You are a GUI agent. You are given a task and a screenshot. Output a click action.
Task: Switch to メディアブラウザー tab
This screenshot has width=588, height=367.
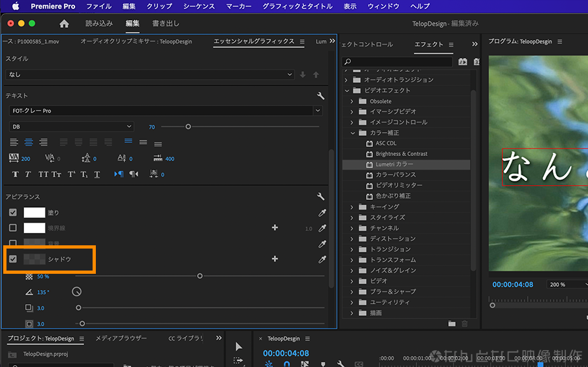120,338
